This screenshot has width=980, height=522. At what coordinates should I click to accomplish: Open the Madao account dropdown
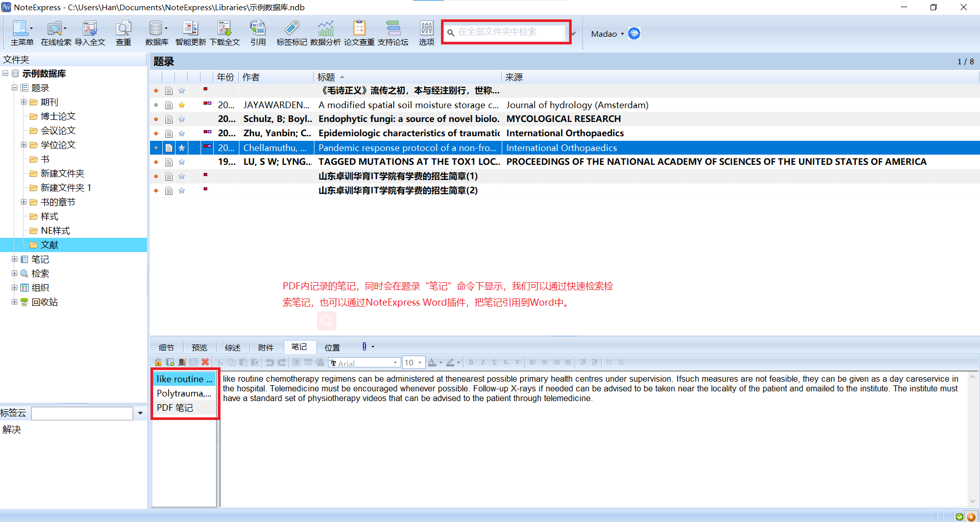pos(622,34)
